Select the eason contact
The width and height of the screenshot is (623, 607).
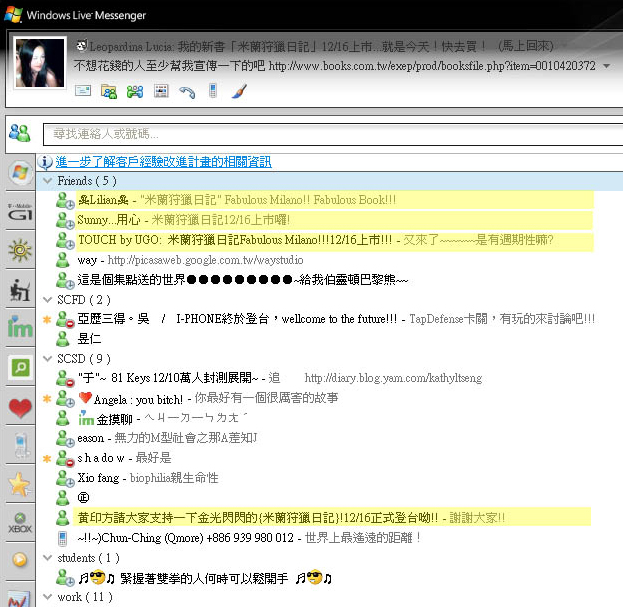tap(157, 438)
